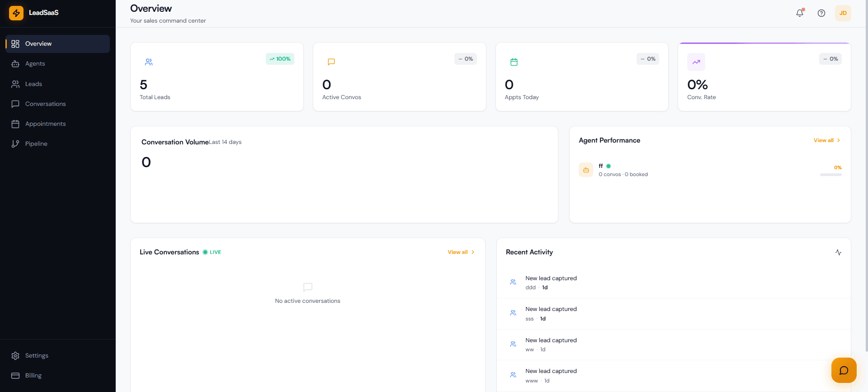This screenshot has height=392, width=868.
Task: Click the Agents robot icon in sidebar
Action: pos(15,64)
